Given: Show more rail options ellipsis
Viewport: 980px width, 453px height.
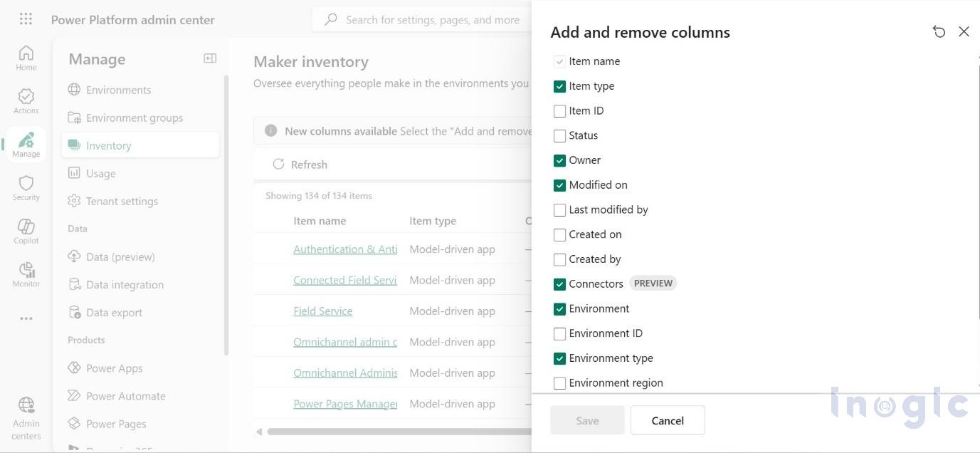Looking at the screenshot, I should pos(26,318).
